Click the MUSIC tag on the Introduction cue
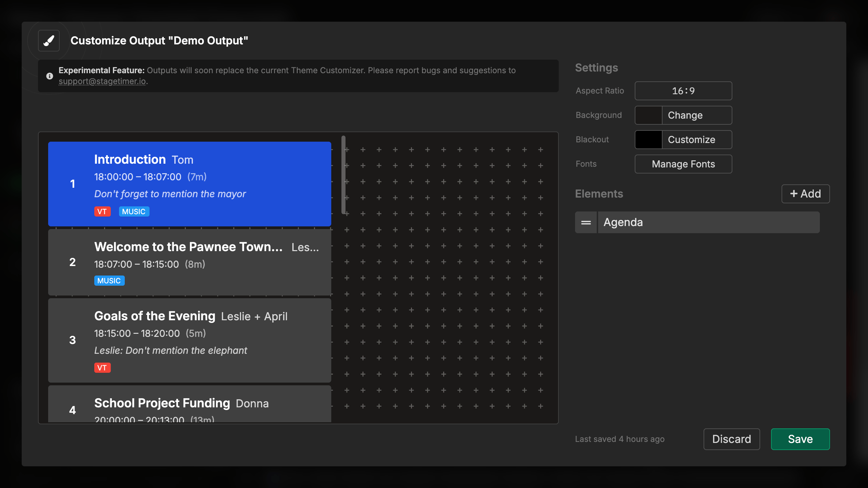This screenshot has width=868, height=488. click(x=134, y=211)
